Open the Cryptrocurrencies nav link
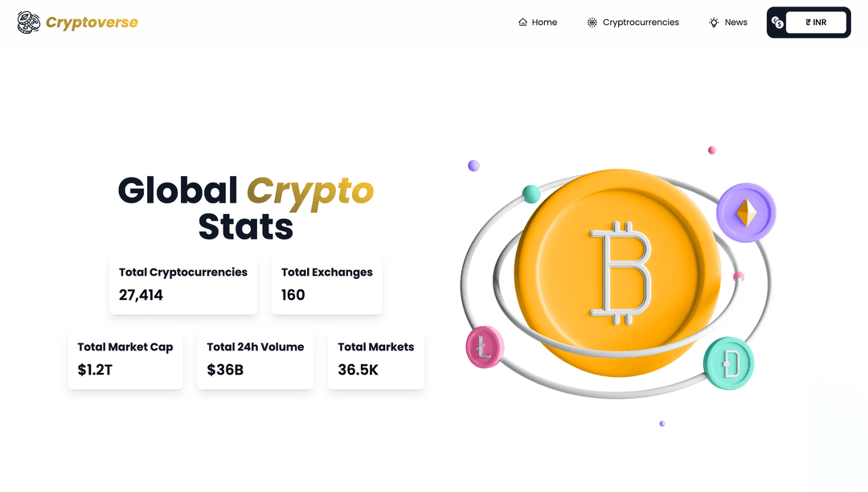The height and width of the screenshot is (492, 868). coord(641,23)
